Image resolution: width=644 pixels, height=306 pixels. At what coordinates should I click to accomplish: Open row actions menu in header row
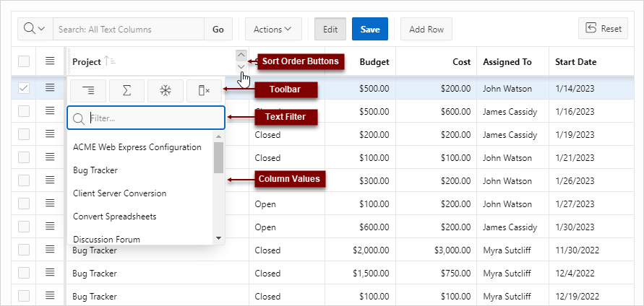[x=50, y=62]
